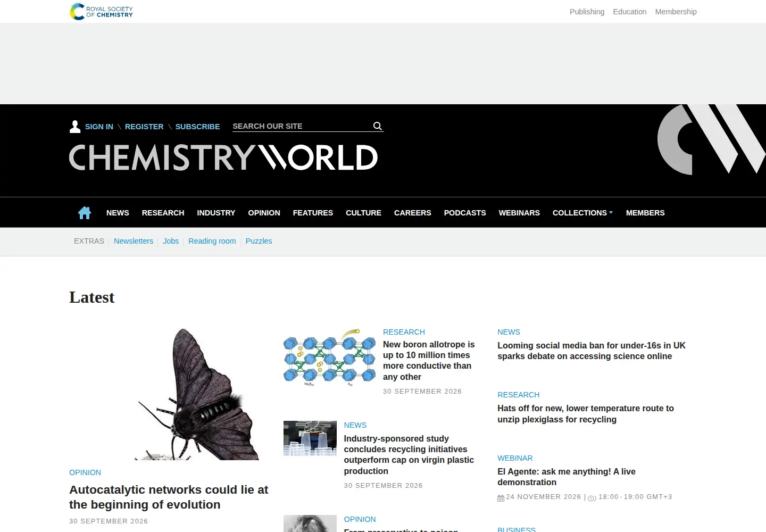Expand the Collections dropdown arrow

[611, 212]
